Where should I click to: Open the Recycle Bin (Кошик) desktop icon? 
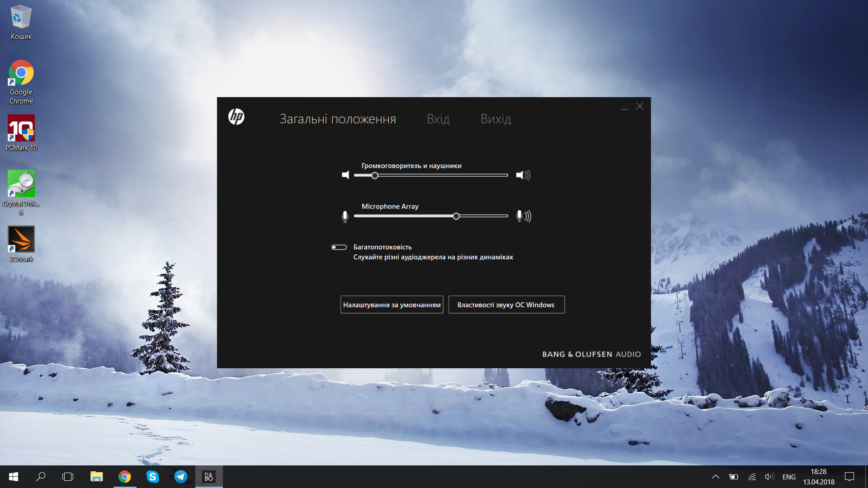21,22
